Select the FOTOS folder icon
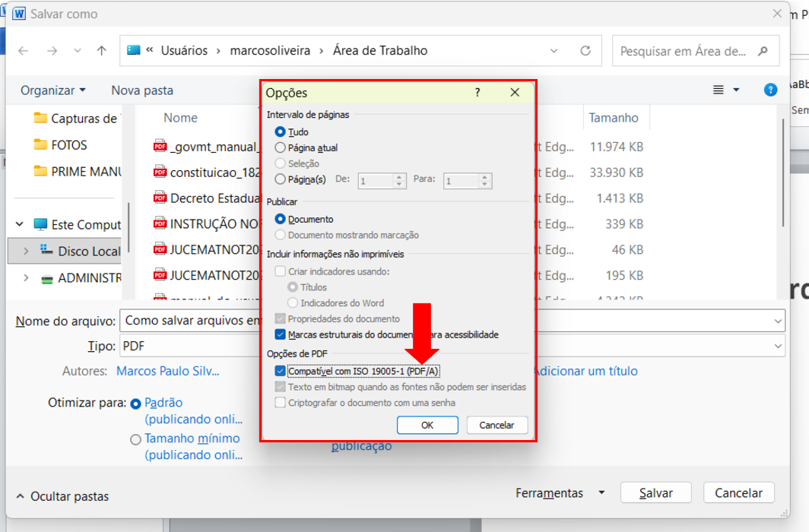Viewport: 809px width, 532px height. click(x=40, y=145)
